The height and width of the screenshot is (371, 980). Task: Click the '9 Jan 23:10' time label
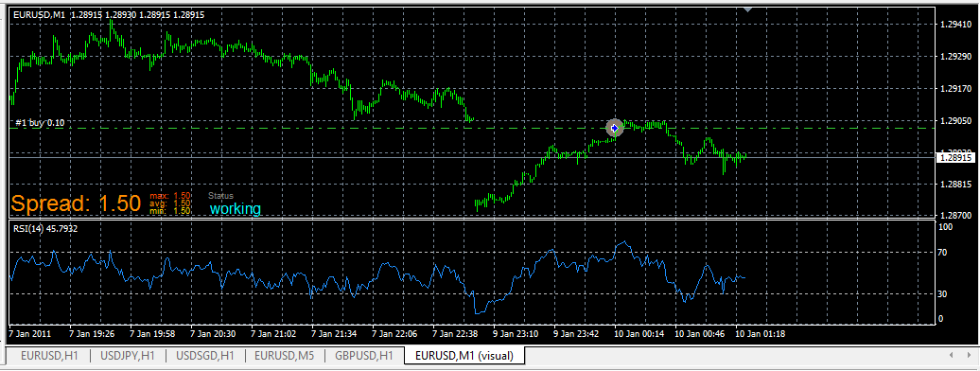click(x=516, y=334)
